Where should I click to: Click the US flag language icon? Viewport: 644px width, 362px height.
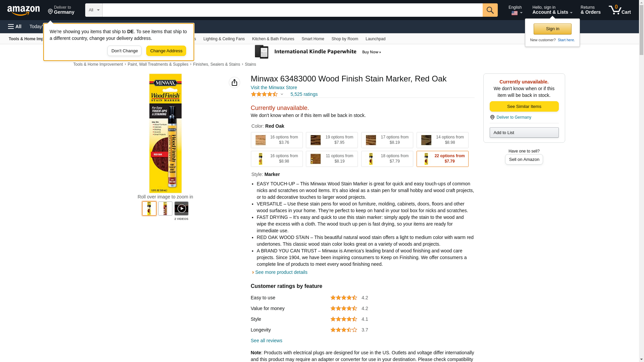pyautogui.click(x=515, y=13)
